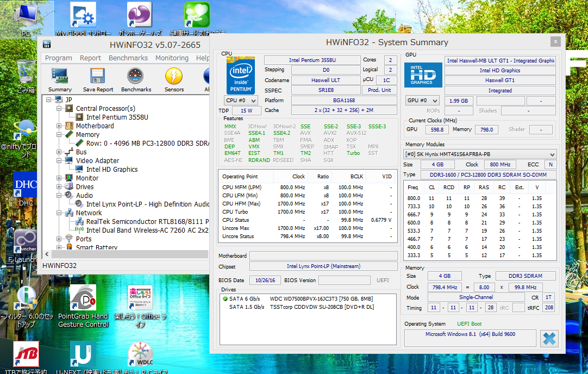Click the HWiNFO32 title bar app icon

pyautogui.click(x=47, y=44)
